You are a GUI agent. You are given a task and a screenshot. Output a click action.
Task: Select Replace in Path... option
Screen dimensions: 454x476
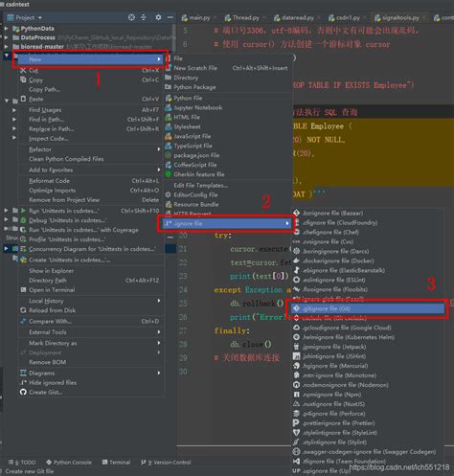tap(90, 129)
